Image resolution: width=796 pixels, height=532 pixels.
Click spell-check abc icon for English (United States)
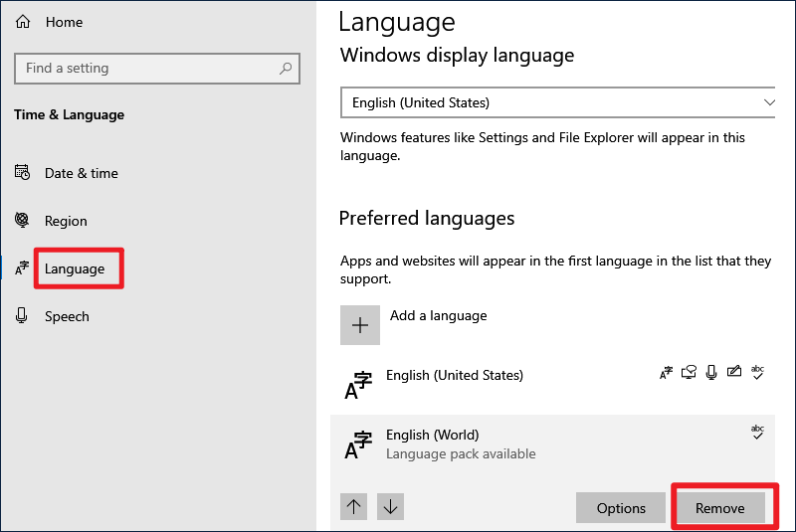click(x=757, y=372)
